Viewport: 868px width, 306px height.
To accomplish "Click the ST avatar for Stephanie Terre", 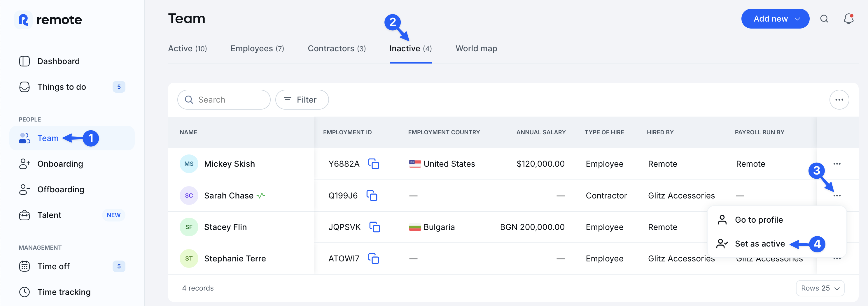I will tap(189, 258).
